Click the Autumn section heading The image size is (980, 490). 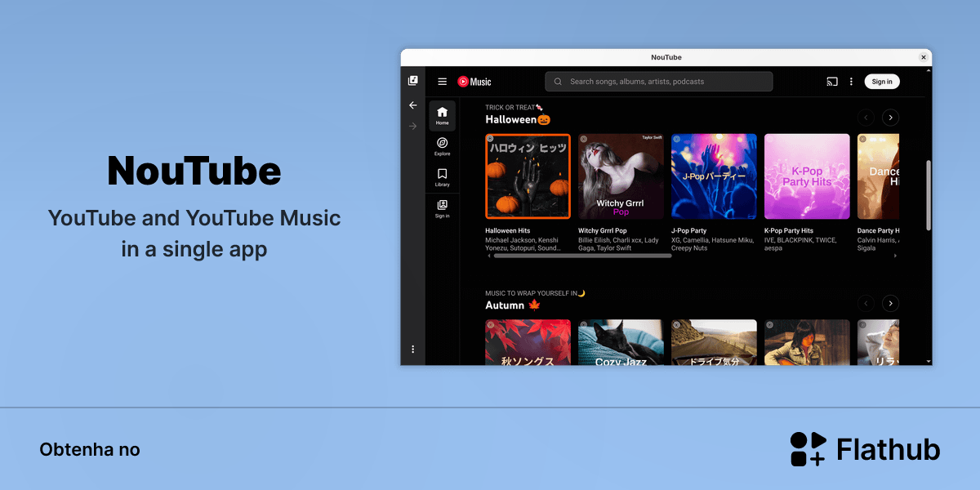tap(513, 305)
